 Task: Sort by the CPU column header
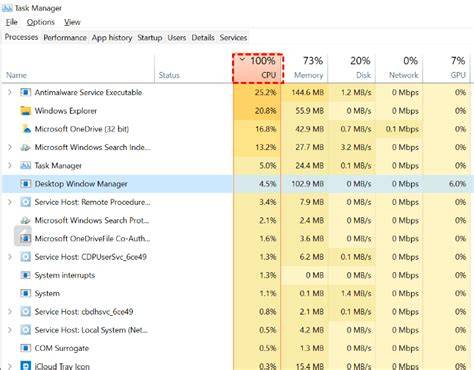coord(258,68)
